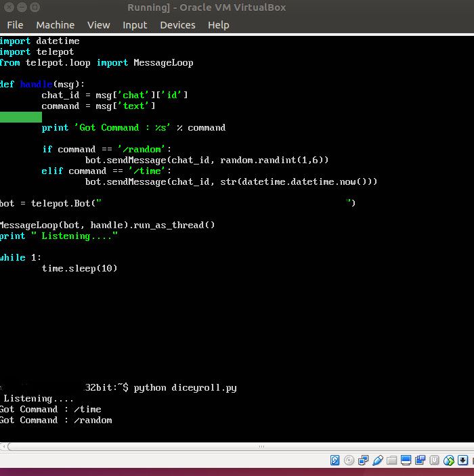Click the display monitor indicator icon
The image size is (474, 476).
click(x=406, y=460)
